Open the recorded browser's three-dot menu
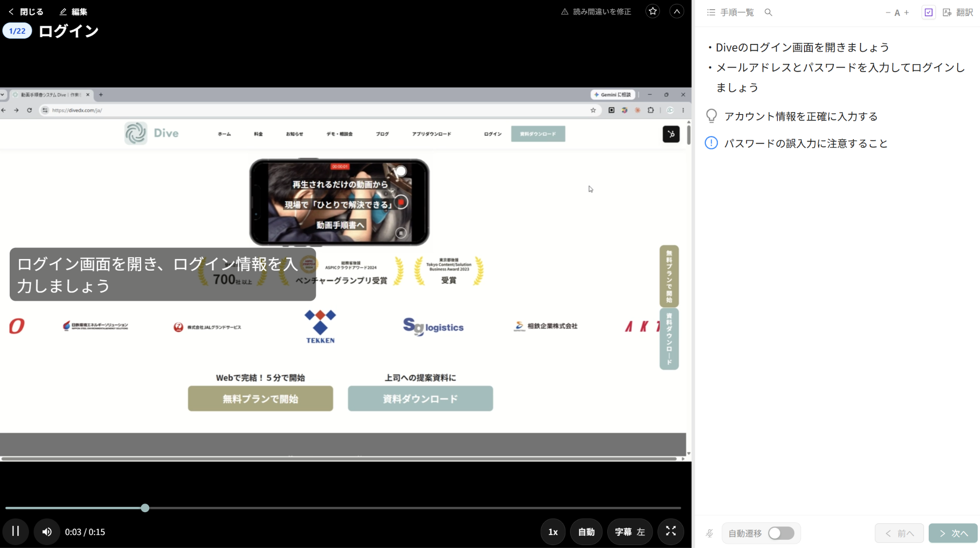This screenshot has width=980, height=548. (683, 110)
